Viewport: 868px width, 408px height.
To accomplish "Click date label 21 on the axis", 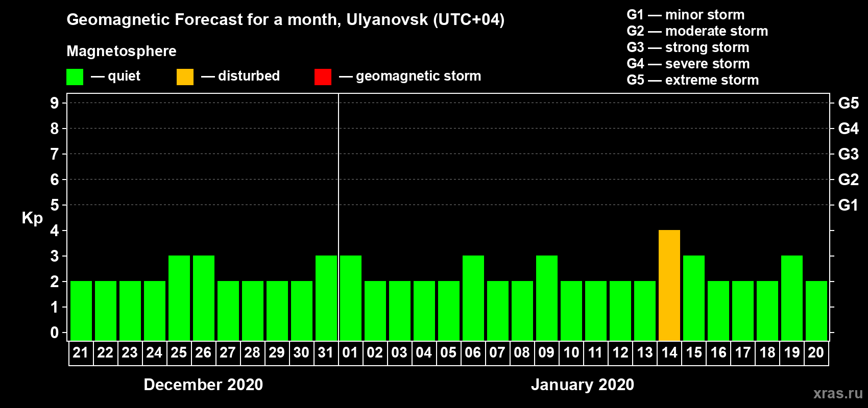I will [81, 352].
